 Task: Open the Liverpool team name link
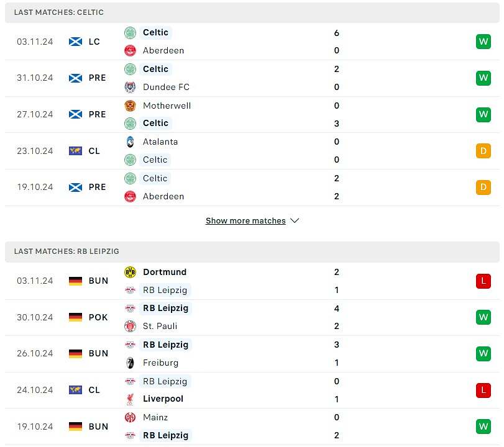tap(163, 399)
